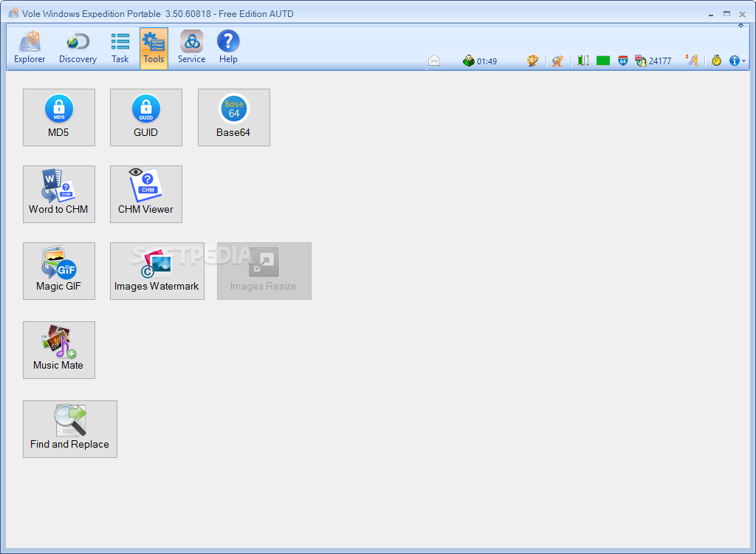Image resolution: width=756 pixels, height=554 pixels.
Task: Click the envelope mail icon
Action: [x=434, y=61]
